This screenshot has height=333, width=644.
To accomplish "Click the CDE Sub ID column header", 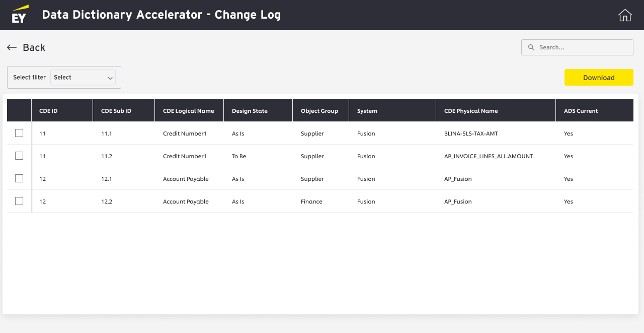I will 116,111.
